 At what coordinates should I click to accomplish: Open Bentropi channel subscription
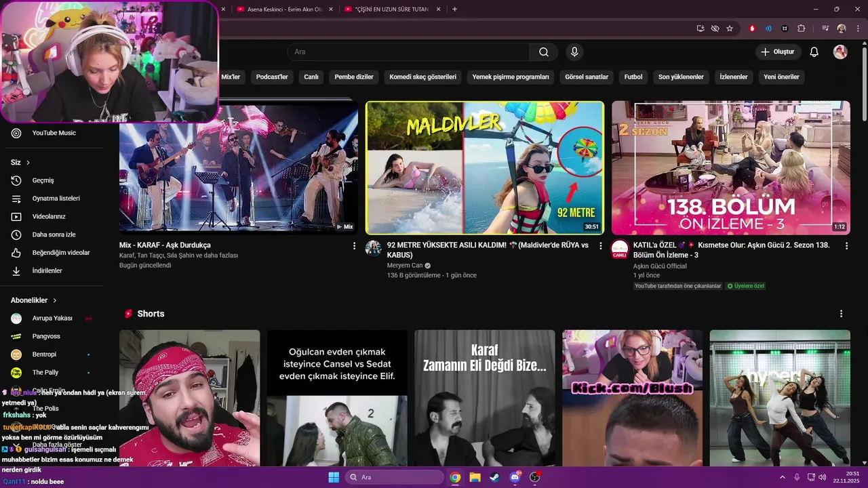click(x=54, y=354)
